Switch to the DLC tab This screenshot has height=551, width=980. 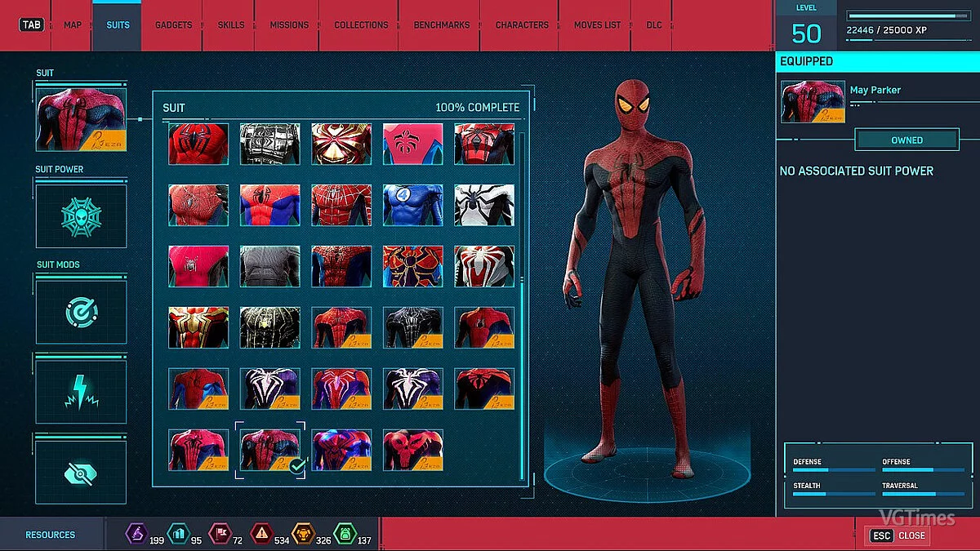[653, 24]
